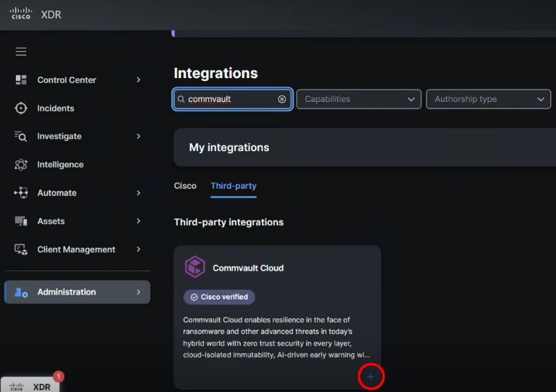This screenshot has height=392, width=556.
Task: Open Client Management menu item
Action: tap(77, 250)
